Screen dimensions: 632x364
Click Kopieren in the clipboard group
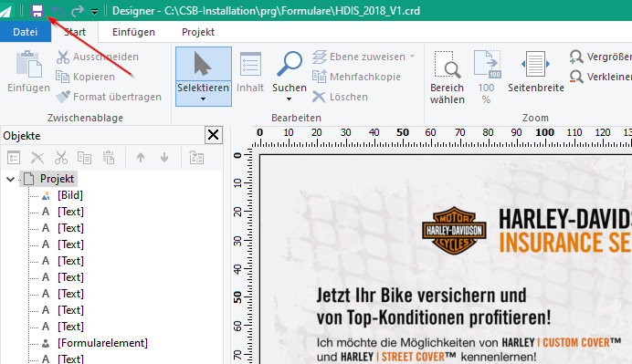click(x=86, y=77)
